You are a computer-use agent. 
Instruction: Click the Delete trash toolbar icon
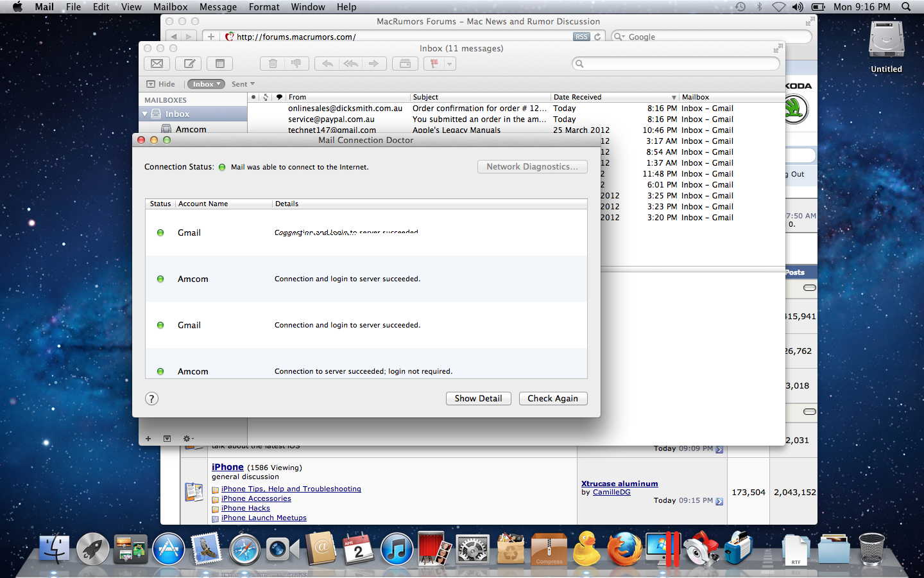(273, 64)
